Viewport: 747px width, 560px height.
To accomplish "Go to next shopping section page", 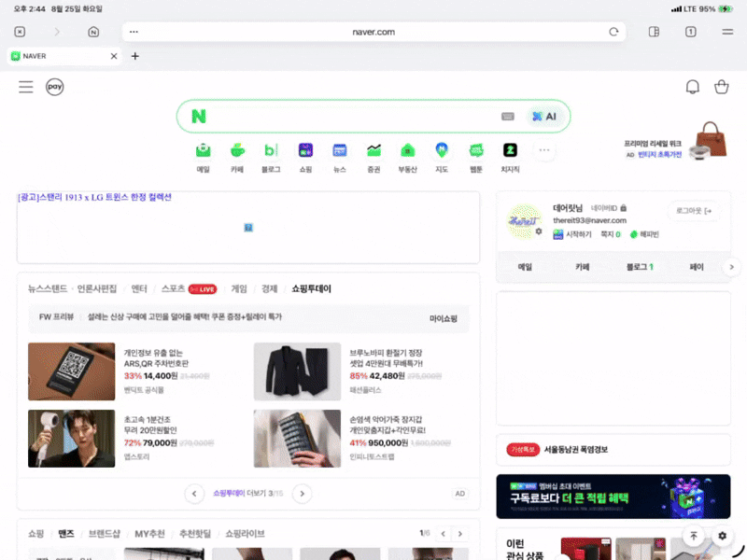I will click(x=460, y=534).
